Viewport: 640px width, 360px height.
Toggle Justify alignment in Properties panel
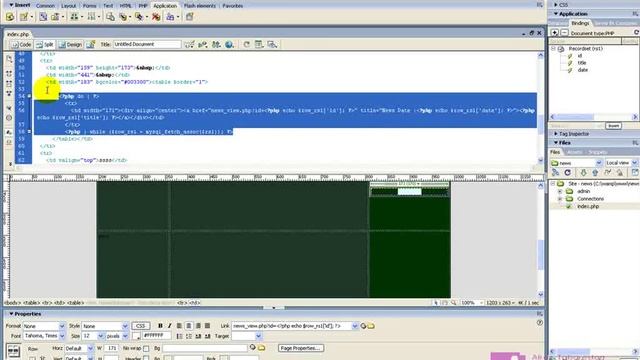click(x=207, y=326)
